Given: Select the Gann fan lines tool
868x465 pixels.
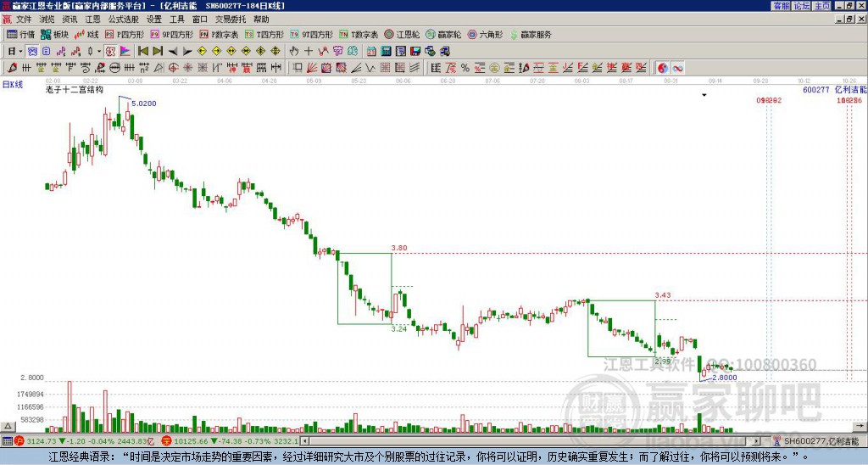Looking at the screenshot, I should (x=312, y=68).
